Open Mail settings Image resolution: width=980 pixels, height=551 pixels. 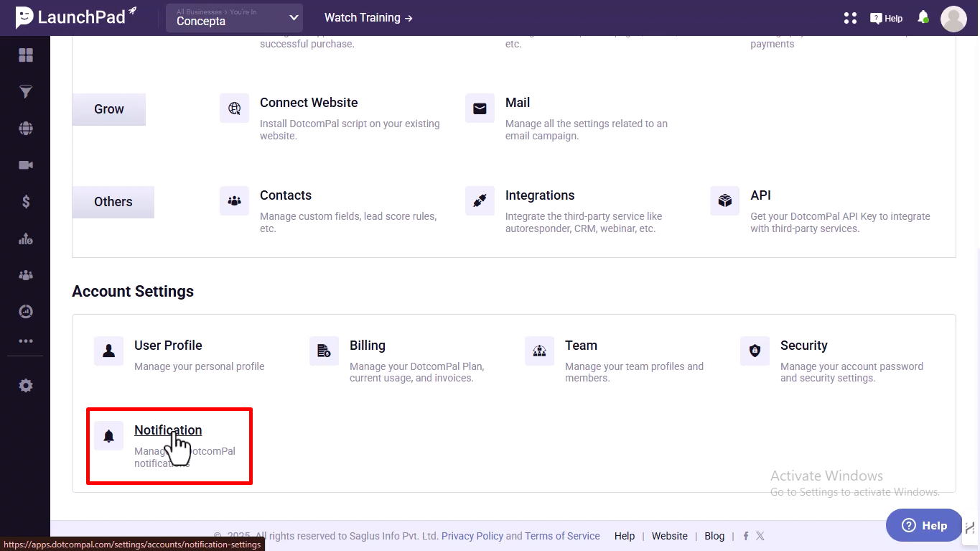518,103
